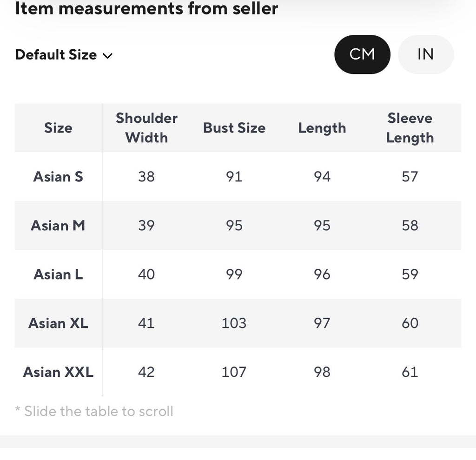Click the chevron next to Default Size
The width and height of the screenshot is (476, 460).
click(107, 56)
